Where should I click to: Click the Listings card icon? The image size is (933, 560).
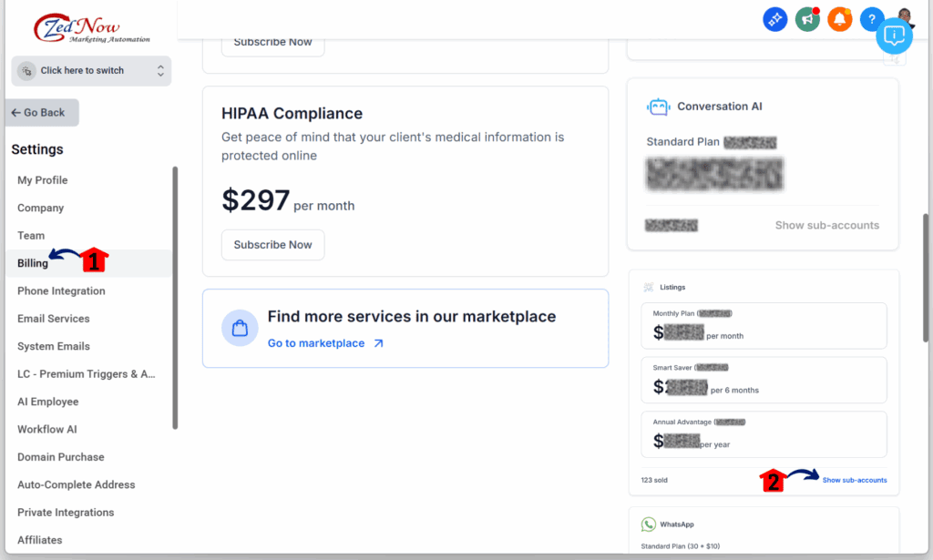[649, 287]
